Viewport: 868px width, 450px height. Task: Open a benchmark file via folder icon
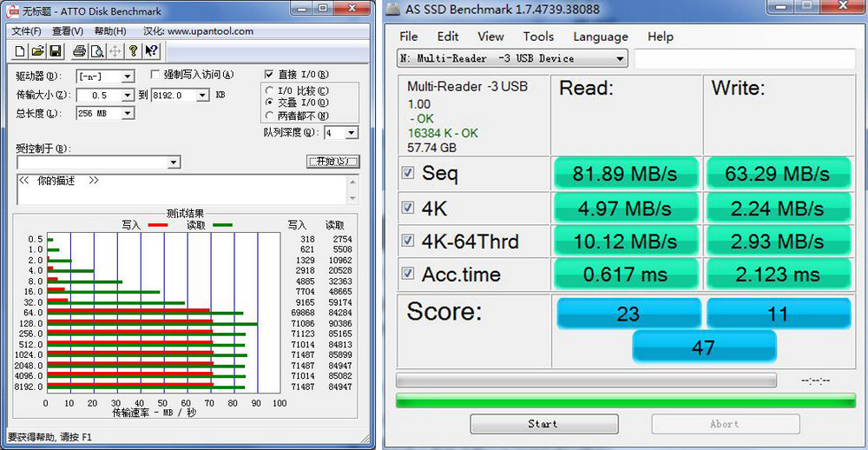pyautogui.click(x=37, y=51)
